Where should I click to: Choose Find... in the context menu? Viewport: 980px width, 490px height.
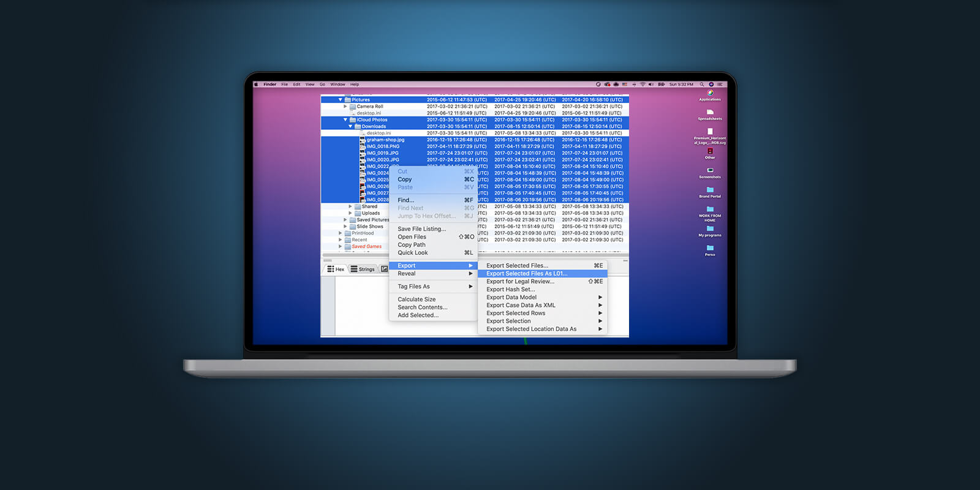434,200
